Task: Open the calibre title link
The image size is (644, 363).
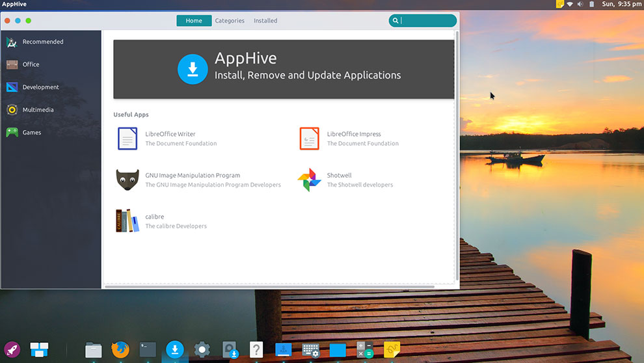Action: [x=154, y=217]
